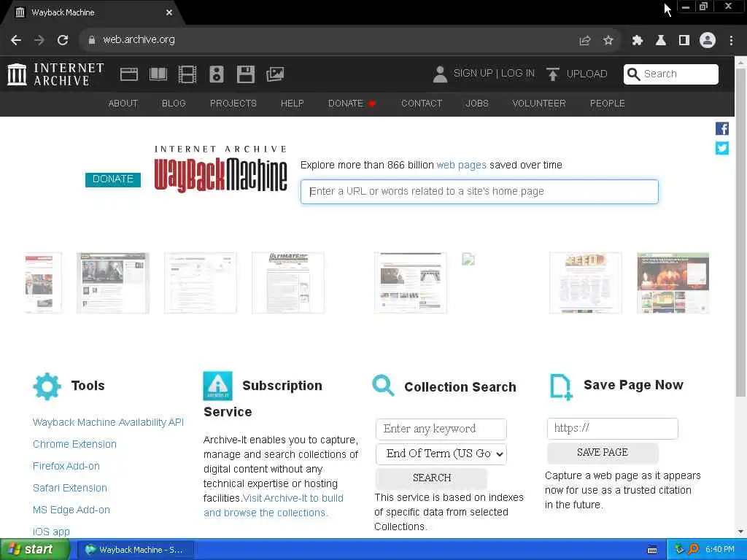Open the dark fire-image site thumbnail

pyautogui.click(x=673, y=283)
